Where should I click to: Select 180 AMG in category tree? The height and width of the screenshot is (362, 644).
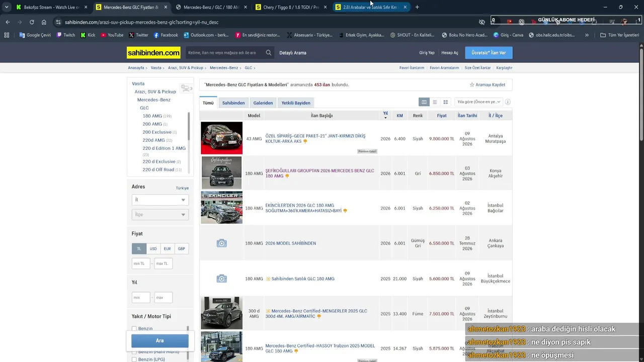coord(152,116)
